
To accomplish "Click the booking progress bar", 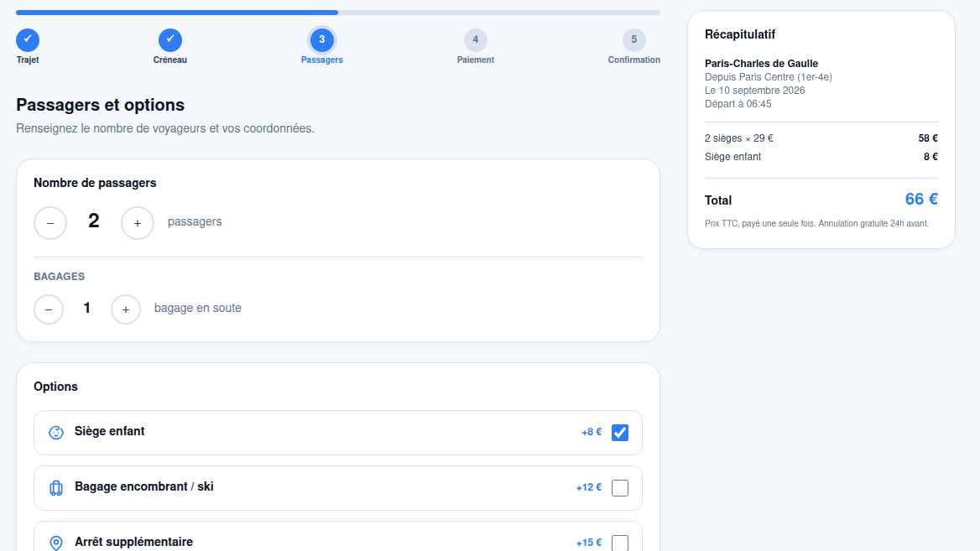I will 338,13.
